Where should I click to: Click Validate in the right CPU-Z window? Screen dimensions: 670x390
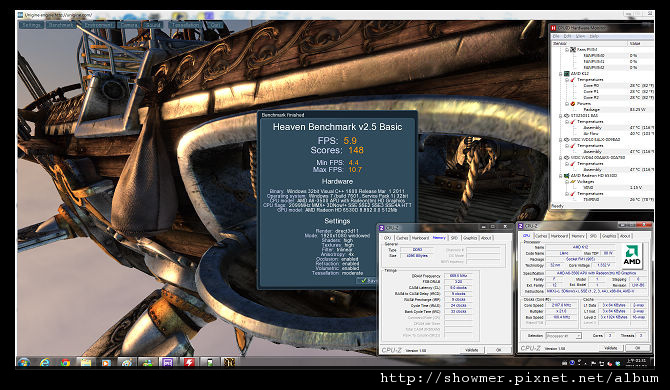point(611,348)
